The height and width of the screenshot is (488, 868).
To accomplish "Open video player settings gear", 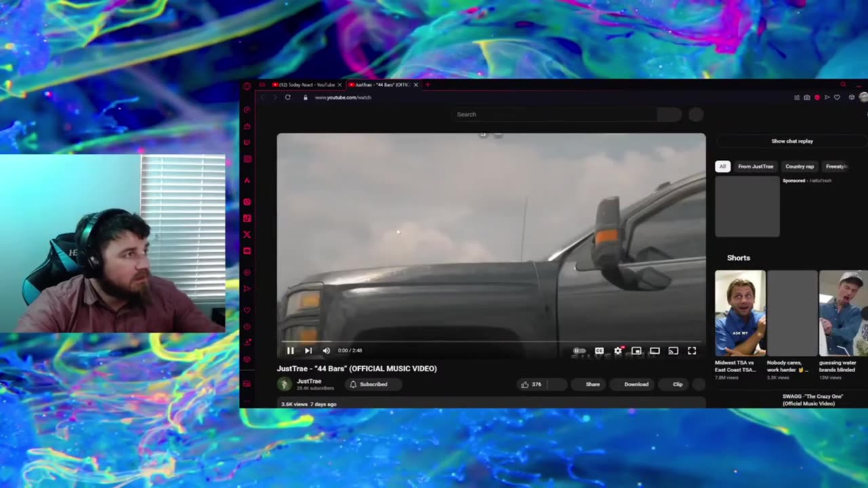I will (618, 350).
